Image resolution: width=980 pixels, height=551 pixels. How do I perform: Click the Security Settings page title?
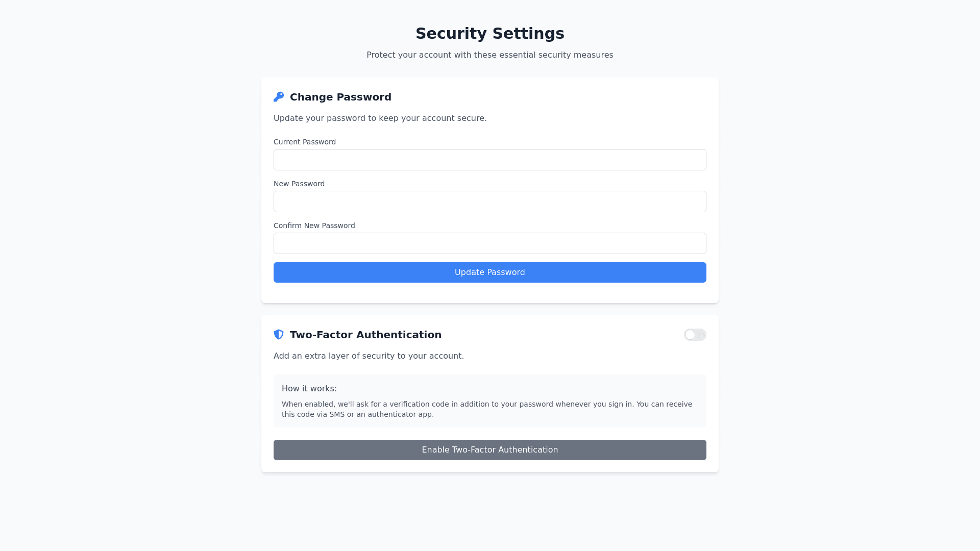(x=489, y=34)
